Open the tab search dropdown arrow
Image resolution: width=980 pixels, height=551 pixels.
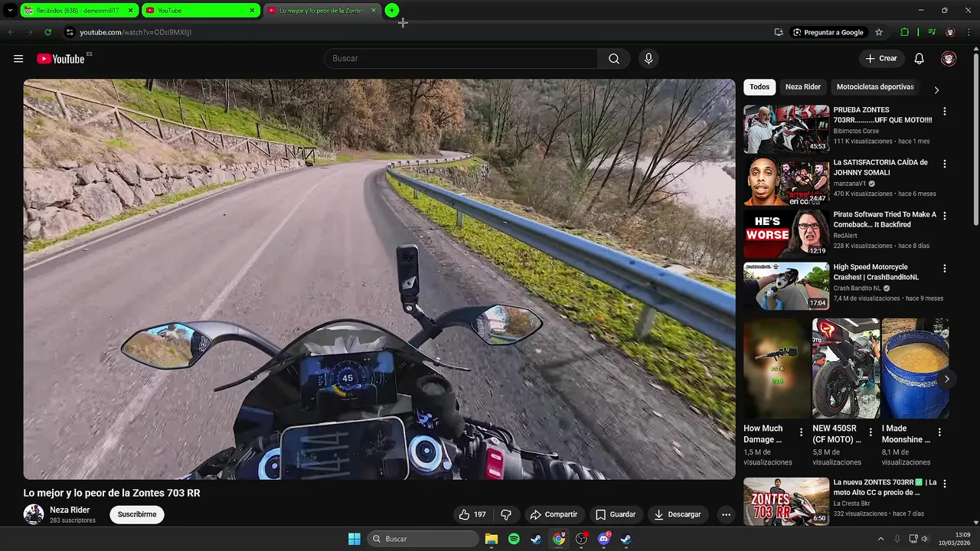[x=10, y=11]
